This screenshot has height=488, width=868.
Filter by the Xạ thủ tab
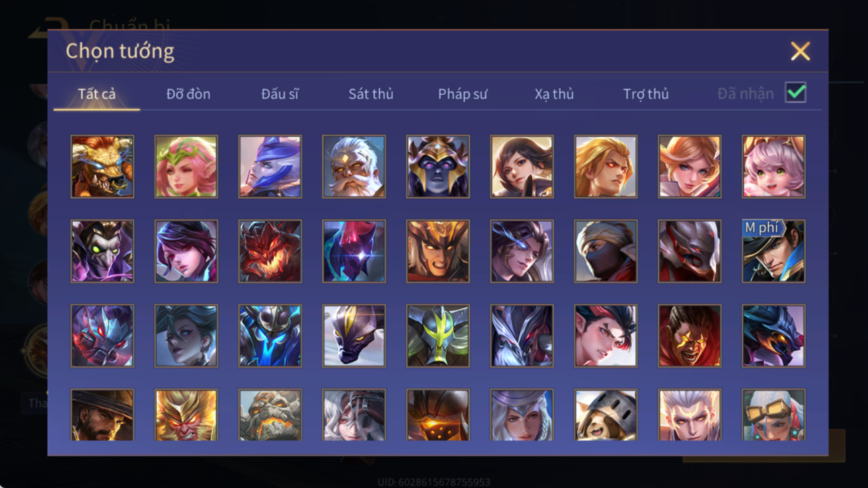pos(554,94)
